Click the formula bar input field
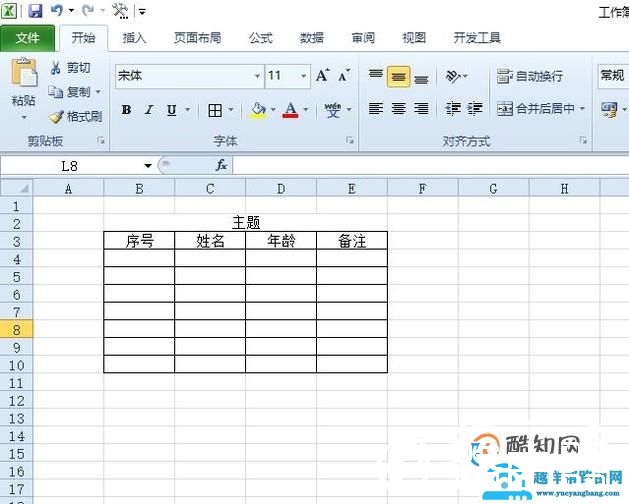This screenshot has height=504, width=629. [431, 165]
